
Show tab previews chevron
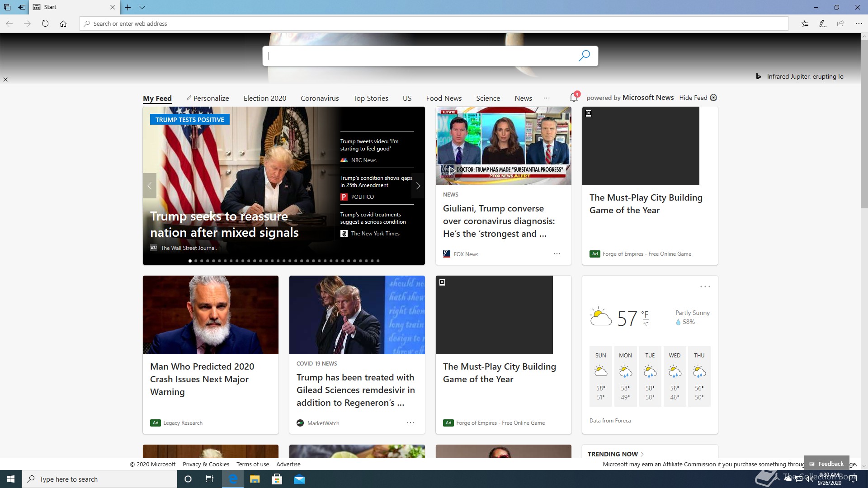[x=142, y=7]
